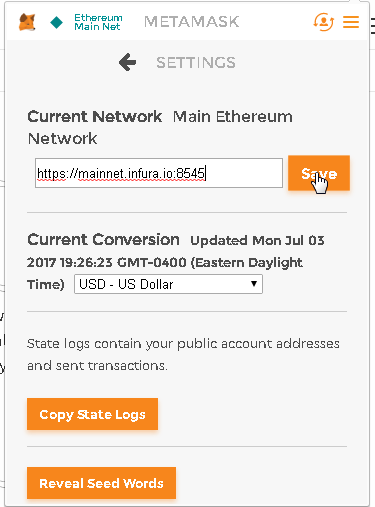Viewport: 375px width, 507px height.
Task: Click the MetaMask fox logo
Action: pos(27,22)
